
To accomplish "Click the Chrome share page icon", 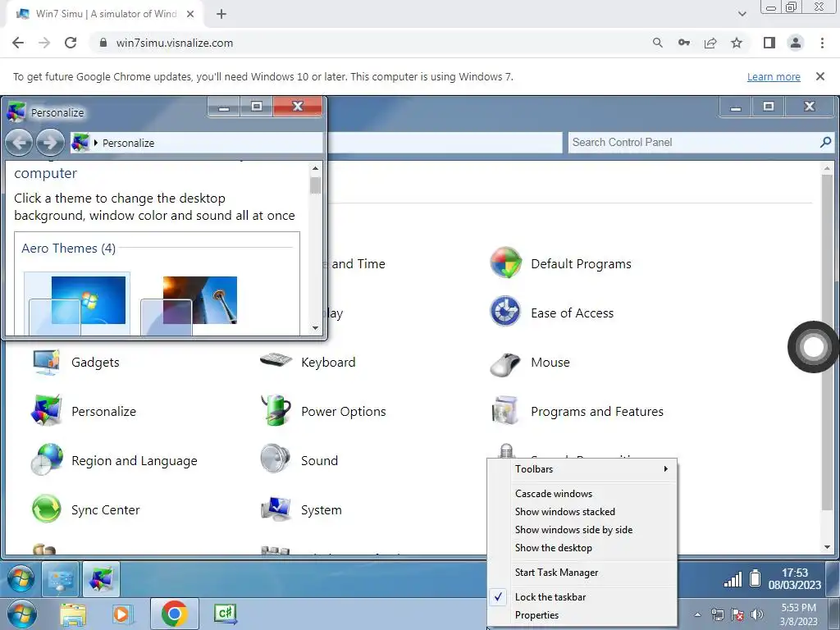I will (x=710, y=43).
